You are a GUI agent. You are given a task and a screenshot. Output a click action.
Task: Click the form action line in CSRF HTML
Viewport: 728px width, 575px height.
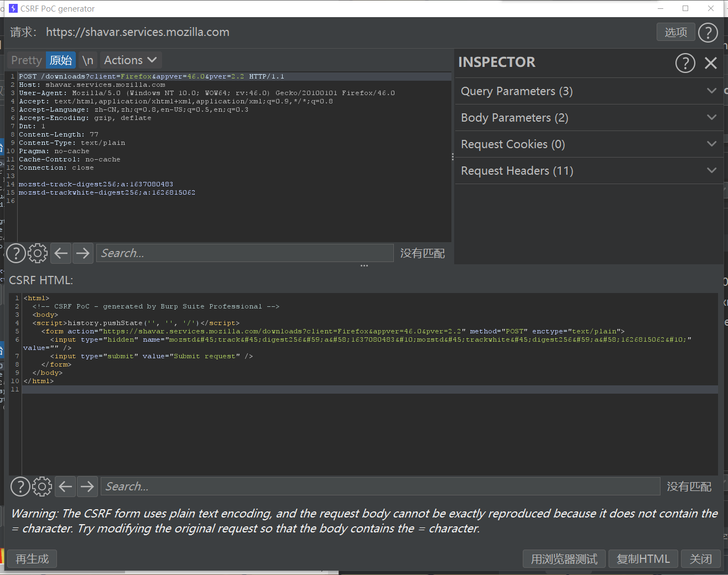(x=333, y=331)
